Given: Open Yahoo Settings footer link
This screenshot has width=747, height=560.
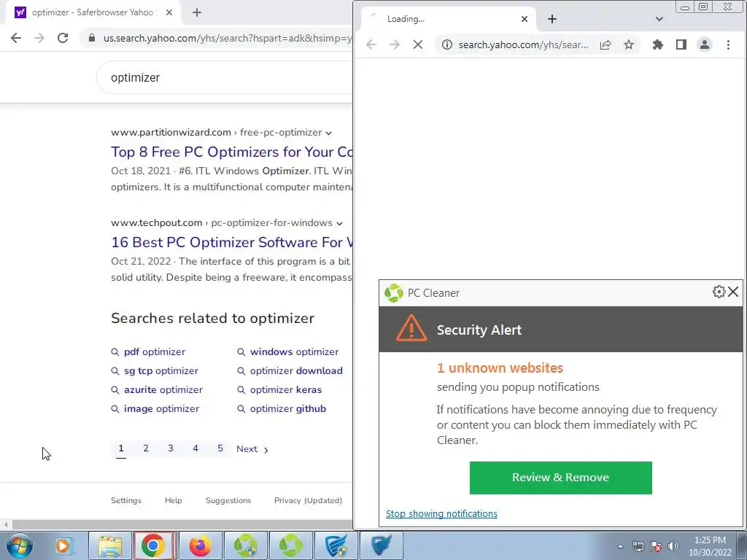Looking at the screenshot, I should pyautogui.click(x=126, y=500).
